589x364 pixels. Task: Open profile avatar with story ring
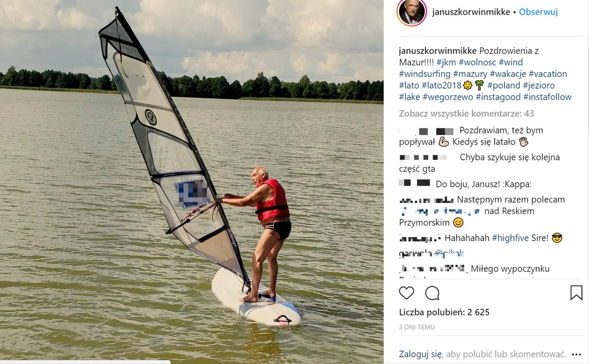pos(412,12)
